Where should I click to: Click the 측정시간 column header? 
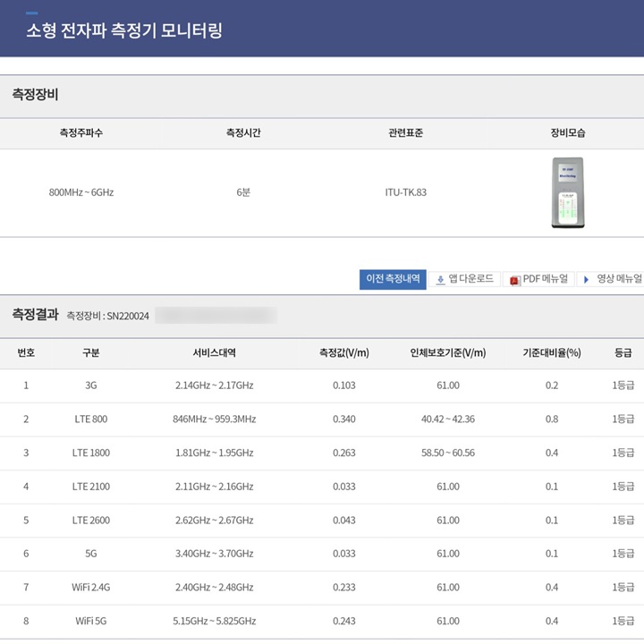point(243,132)
